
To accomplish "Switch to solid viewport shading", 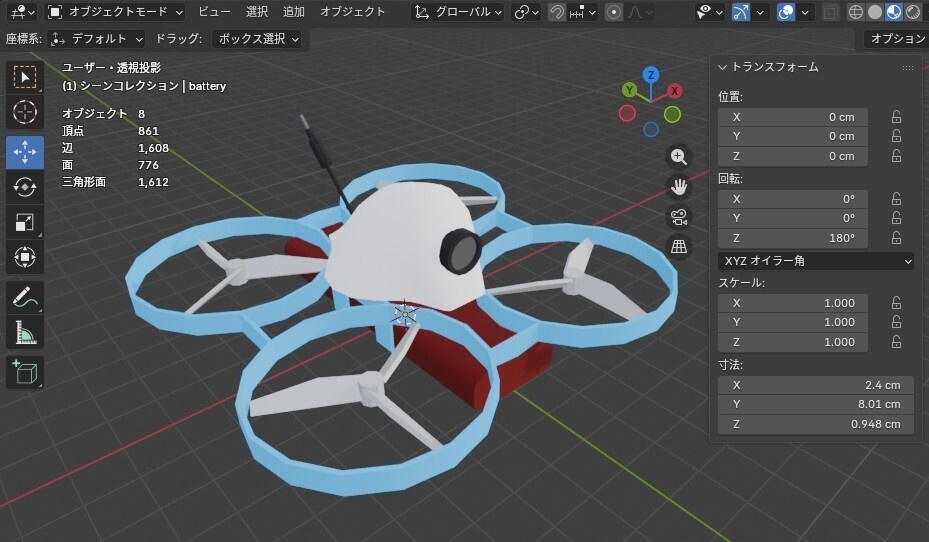I will tap(874, 12).
